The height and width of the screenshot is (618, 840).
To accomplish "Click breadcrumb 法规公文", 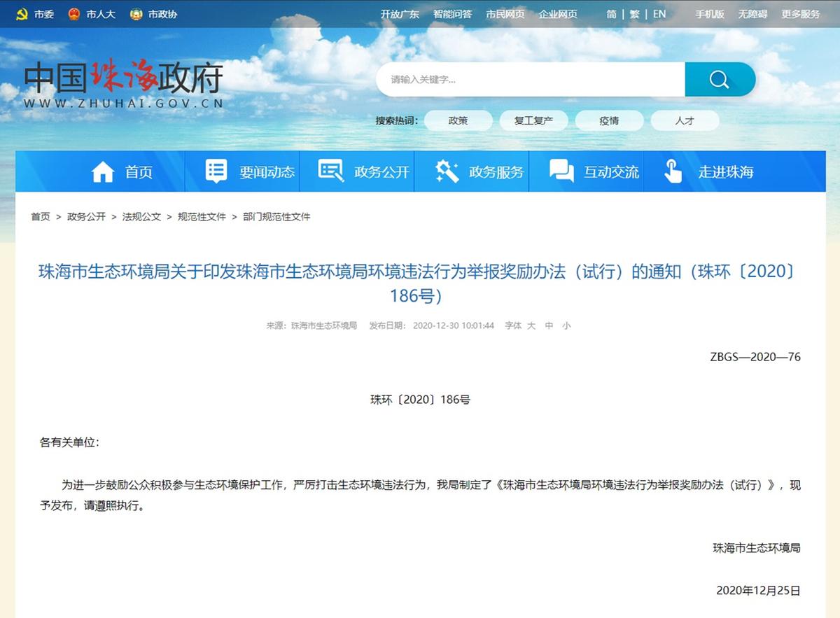I will (x=141, y=217).
